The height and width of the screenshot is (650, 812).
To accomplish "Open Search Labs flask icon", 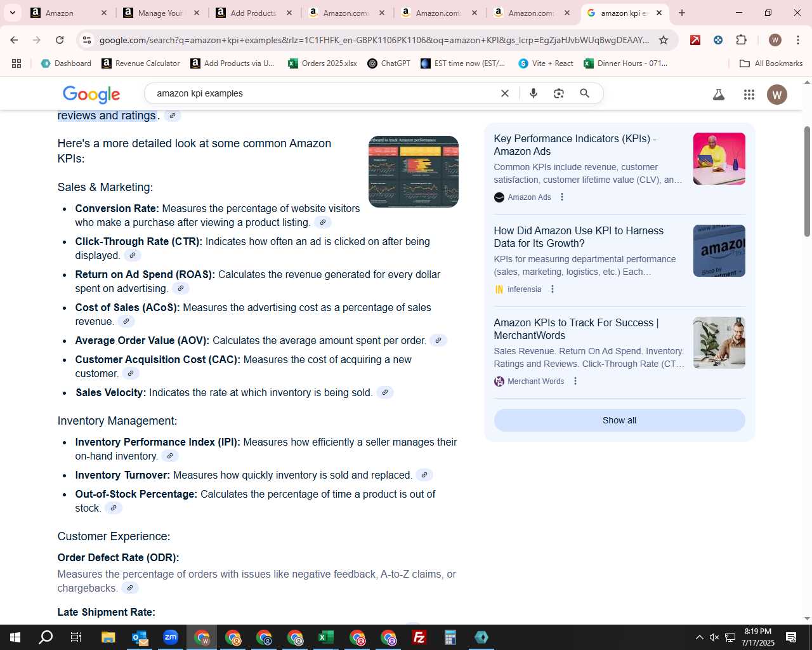I will point(719,95).
